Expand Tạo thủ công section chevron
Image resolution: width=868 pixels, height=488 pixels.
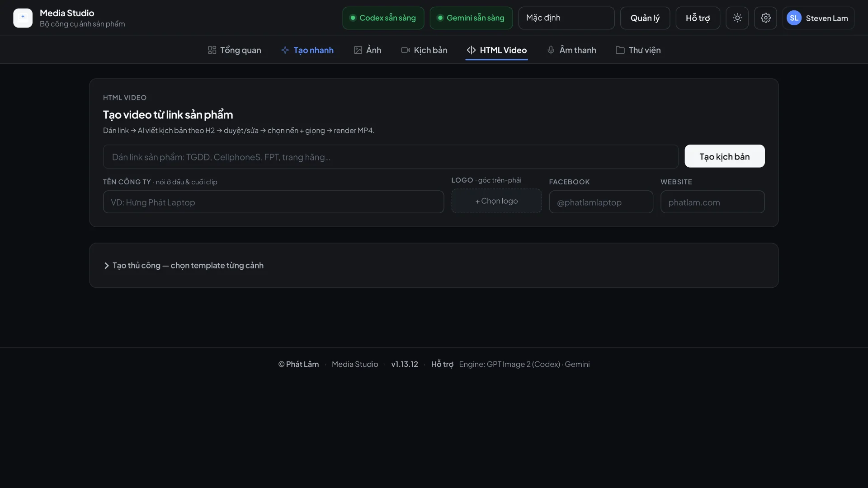[x=107, y=266]
